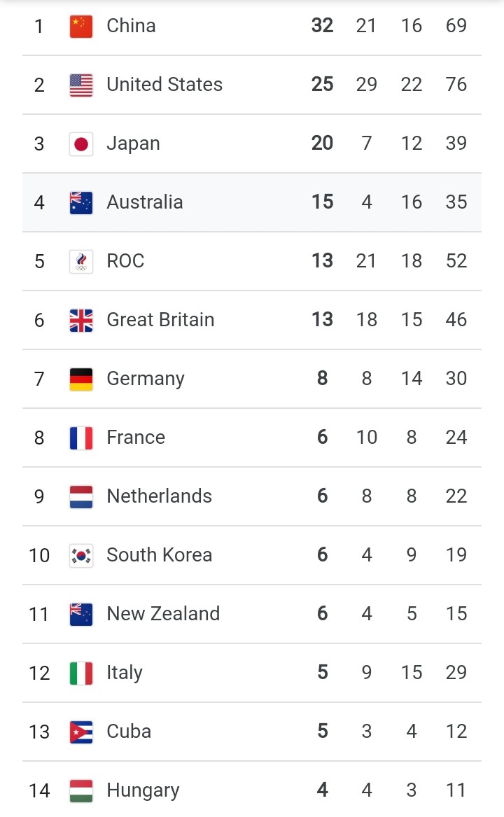
Task: Click the United States flag icon
Action: point(80,85)
